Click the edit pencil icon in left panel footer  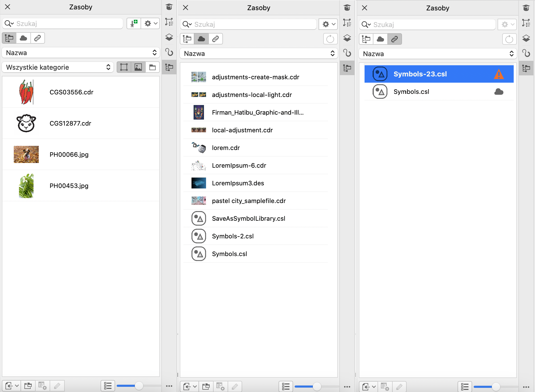pos(57,386)
